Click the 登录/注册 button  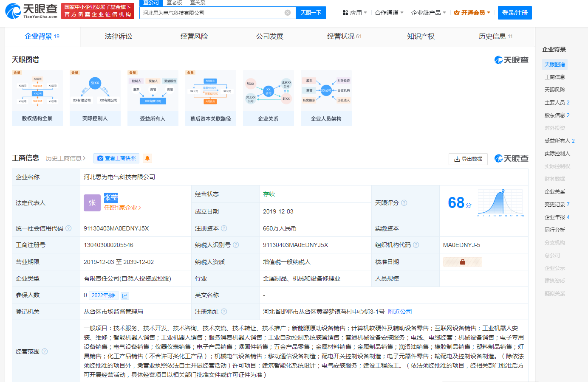pyautogui.click(x=515, y=13)
